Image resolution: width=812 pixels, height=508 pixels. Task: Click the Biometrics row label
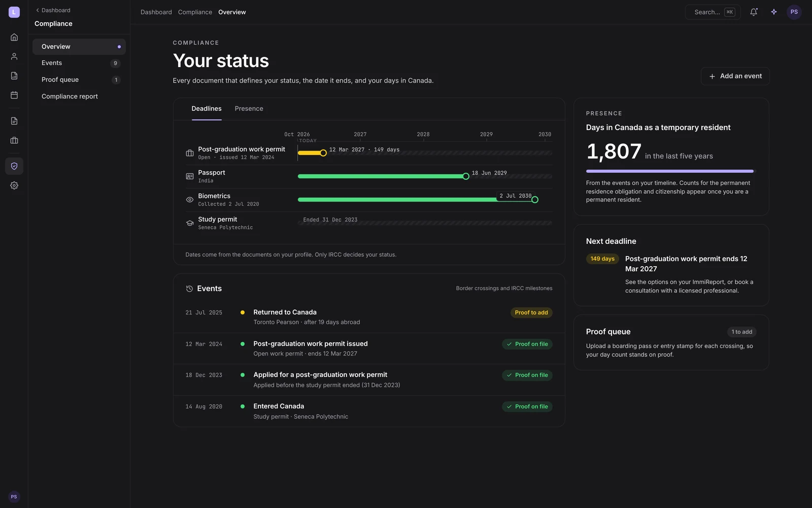214,196
